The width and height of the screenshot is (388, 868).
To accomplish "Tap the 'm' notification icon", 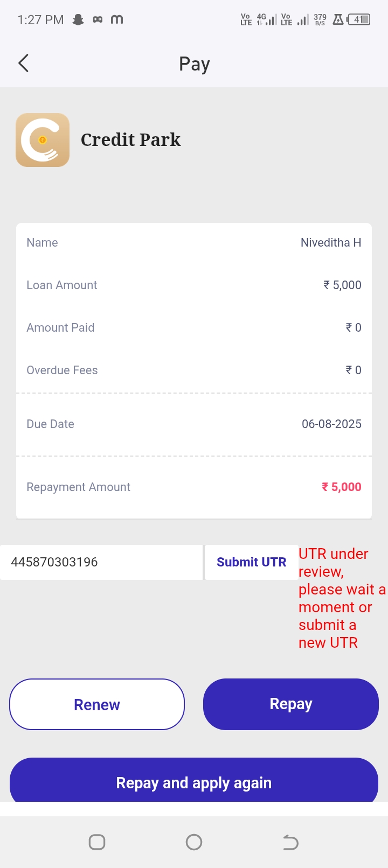I will [117, 20].
